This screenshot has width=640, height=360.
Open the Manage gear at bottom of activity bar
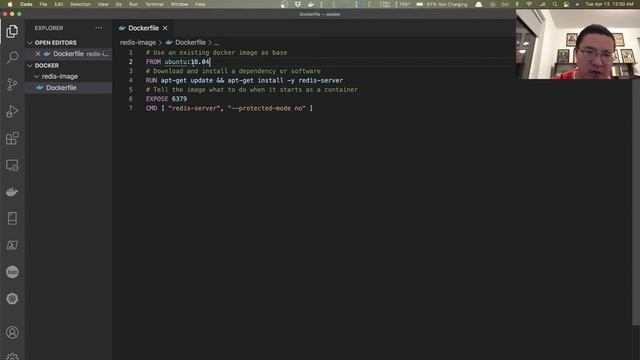(x=12, y=356)
